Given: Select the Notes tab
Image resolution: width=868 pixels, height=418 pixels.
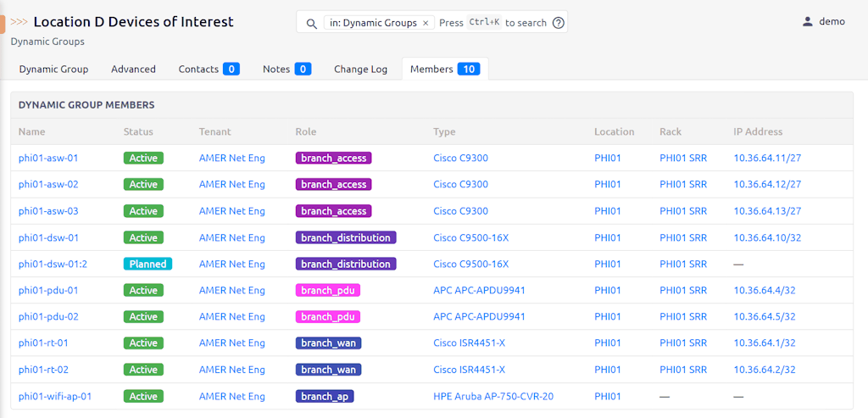Looking at the screenshot, I should (287, 69).
